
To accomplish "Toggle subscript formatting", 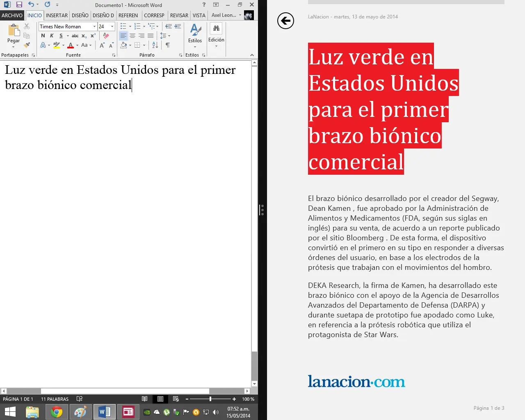I will [x=84, y=36].
